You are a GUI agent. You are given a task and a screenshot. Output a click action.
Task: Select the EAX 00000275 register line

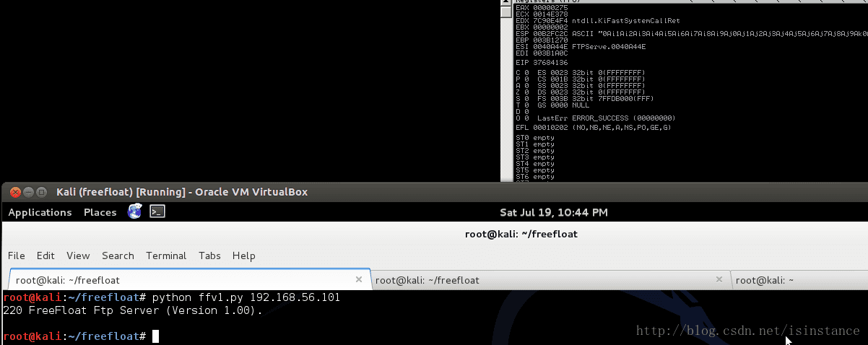tap(542, 8)
